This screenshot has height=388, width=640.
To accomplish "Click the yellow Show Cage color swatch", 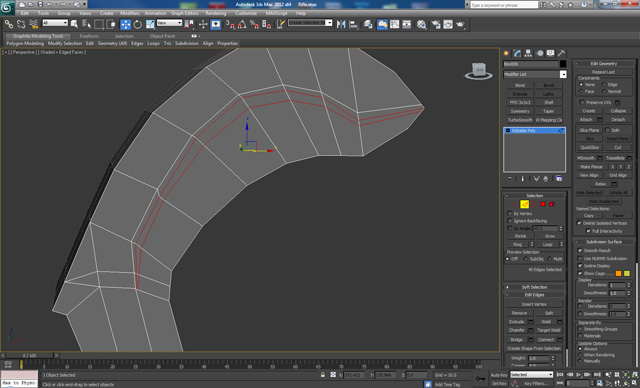I will (627, 273).
